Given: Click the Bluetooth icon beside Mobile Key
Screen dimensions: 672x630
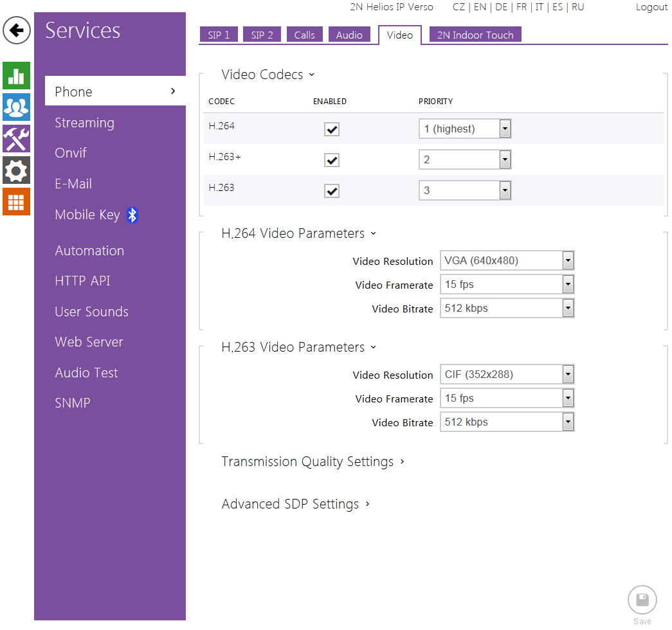Looking at the screenshot, I should pos(132,215).
